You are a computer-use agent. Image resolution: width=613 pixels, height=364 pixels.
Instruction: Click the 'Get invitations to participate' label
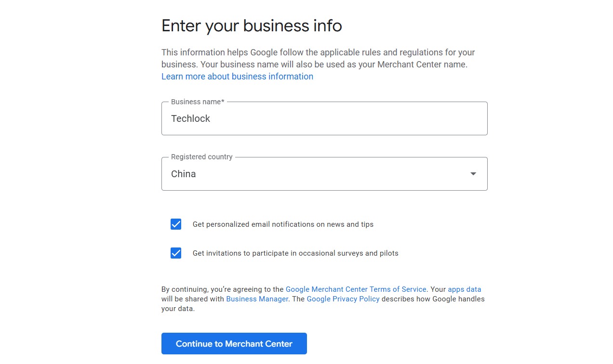[295, 253]
